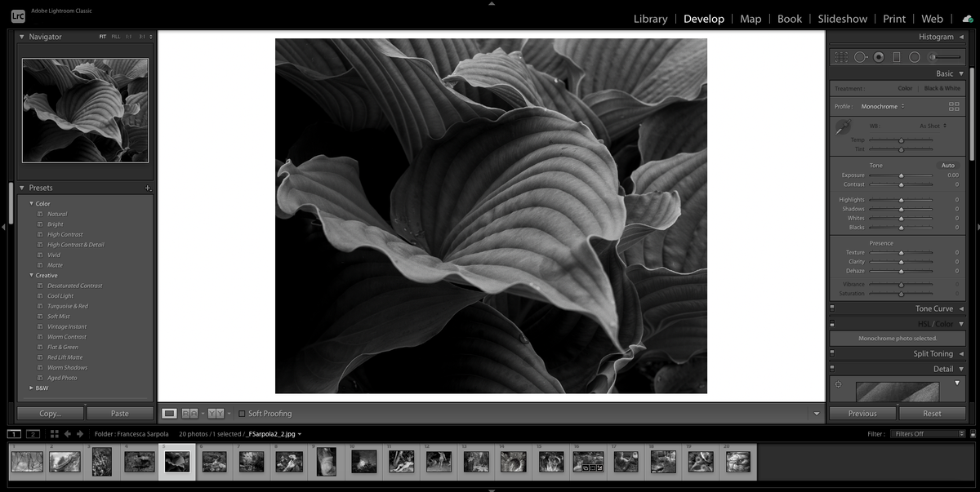Viewport: 980px width, 492px height.
Task: Expand the B&W presets group
Action: (33, 388)
